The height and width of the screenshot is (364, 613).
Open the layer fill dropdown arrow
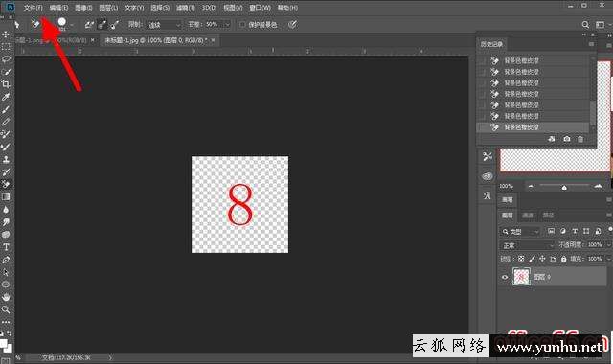(609, 259)
